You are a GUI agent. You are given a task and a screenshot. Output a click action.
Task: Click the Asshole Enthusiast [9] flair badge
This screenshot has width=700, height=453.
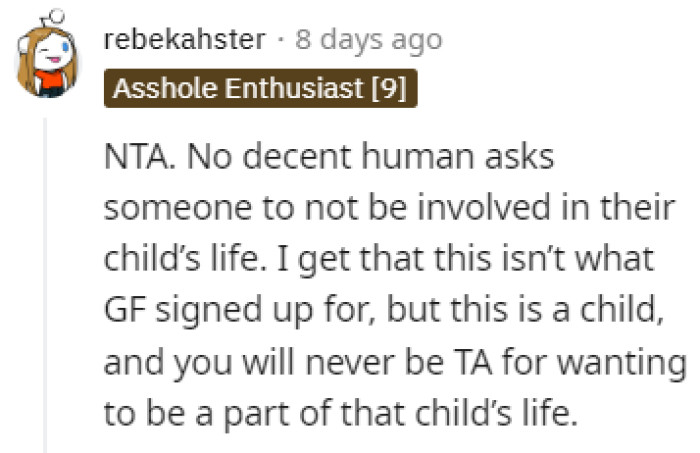coord(259,89)
